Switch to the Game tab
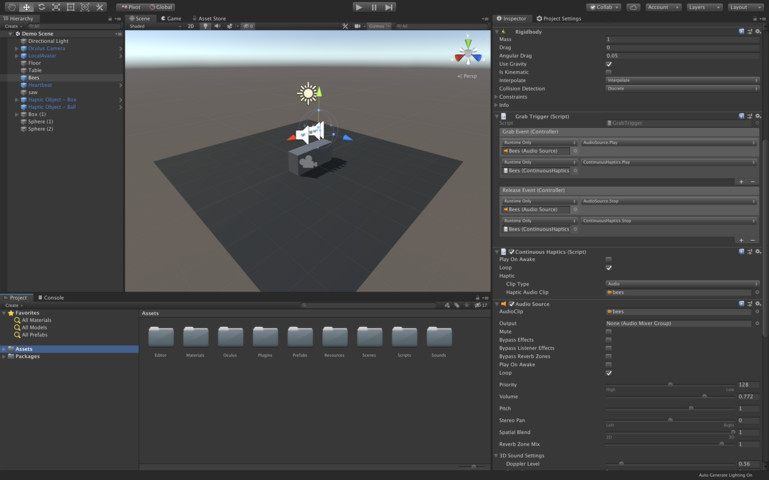 (170, 18)
